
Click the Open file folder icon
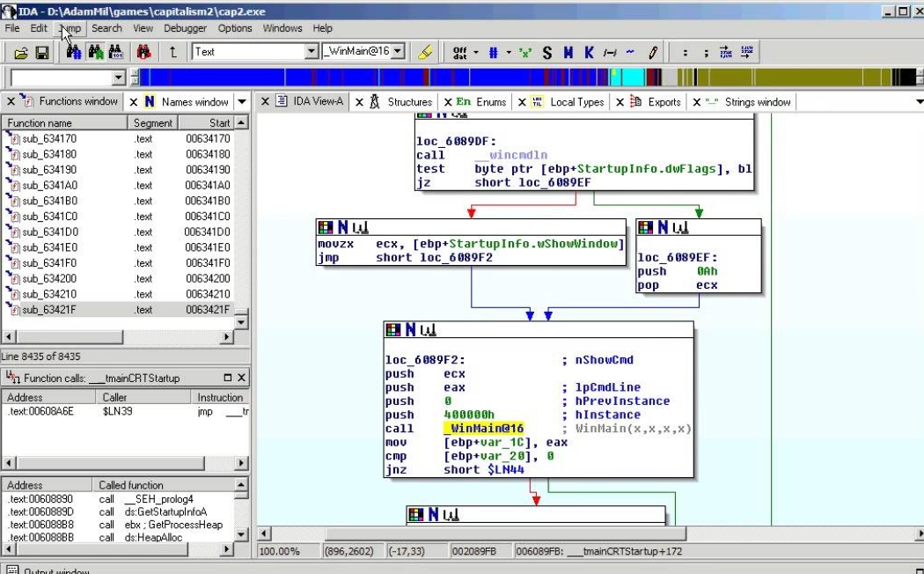21,53
